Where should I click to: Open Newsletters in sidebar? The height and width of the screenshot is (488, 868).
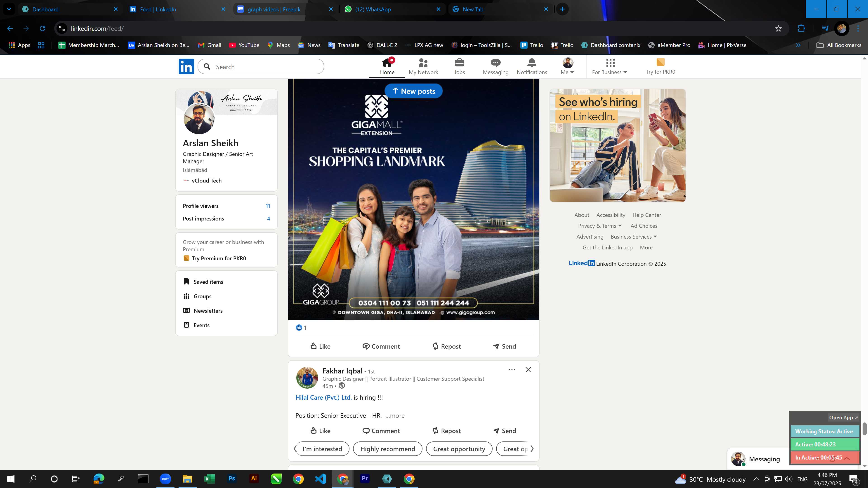(x=203, y=311)
